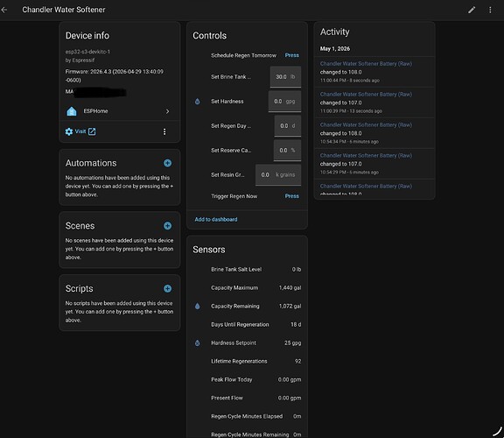Screen dimensions: 504x438
Task: Click the May 1, 2026 activity date
Action: pyautogui.click(x=335, y=49)
